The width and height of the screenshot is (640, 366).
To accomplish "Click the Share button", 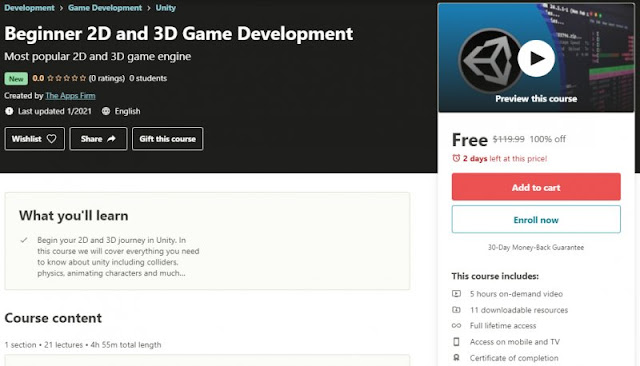I will 98,139.
